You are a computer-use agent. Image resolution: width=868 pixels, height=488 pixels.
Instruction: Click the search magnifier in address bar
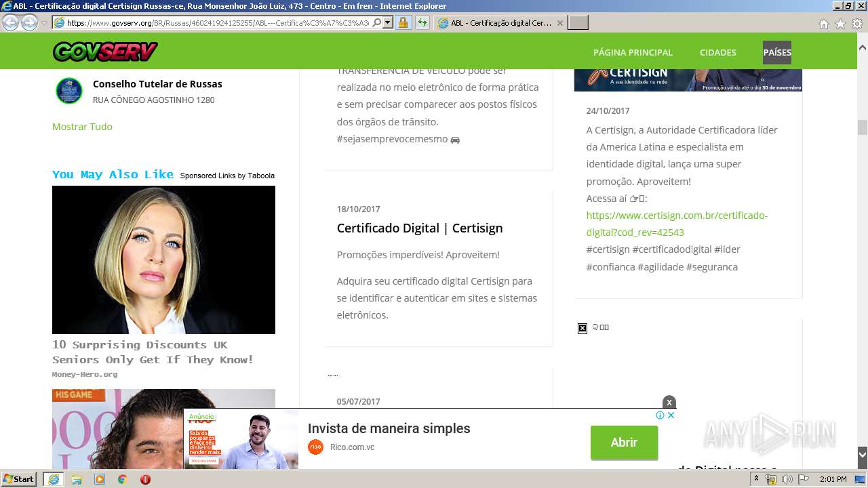(377, 23)
